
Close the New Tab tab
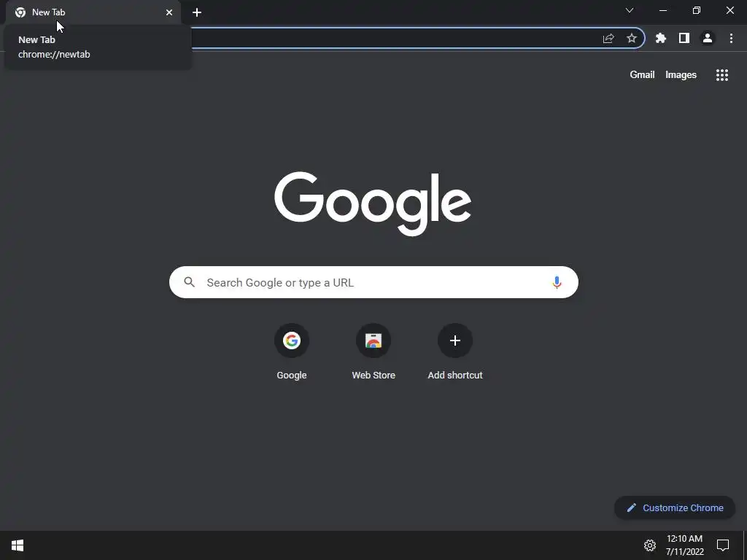coord(169,12)
